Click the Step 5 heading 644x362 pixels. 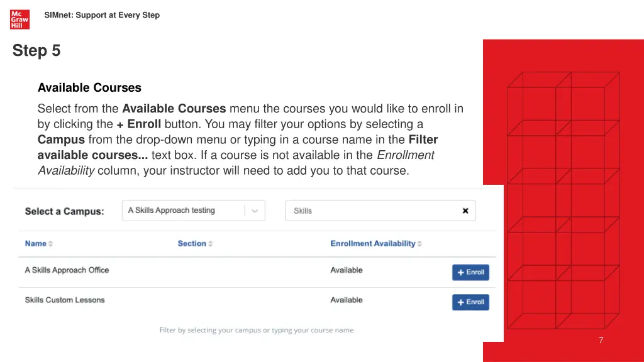[36, 50]
